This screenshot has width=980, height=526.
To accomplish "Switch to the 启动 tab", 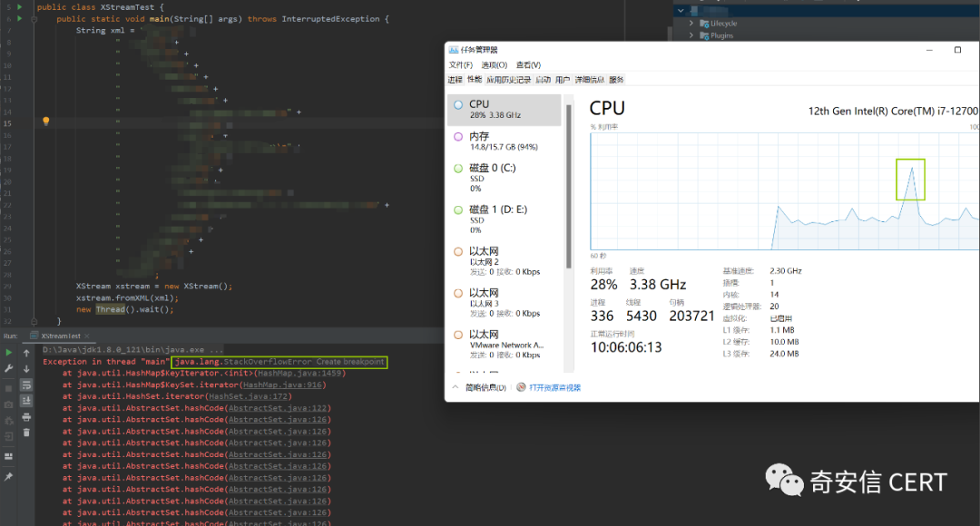I will click(544, 80).
